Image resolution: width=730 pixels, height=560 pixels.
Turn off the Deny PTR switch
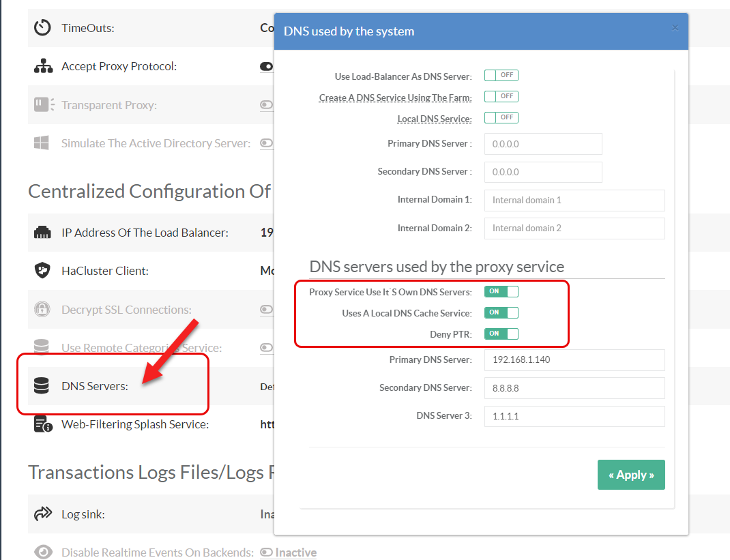pyautogui.click(x=501, y=334)
